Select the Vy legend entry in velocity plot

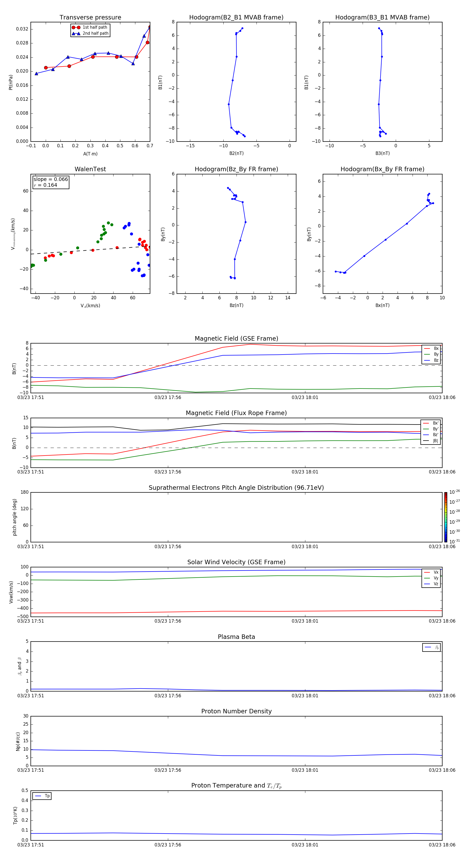(x=431, y=578)
